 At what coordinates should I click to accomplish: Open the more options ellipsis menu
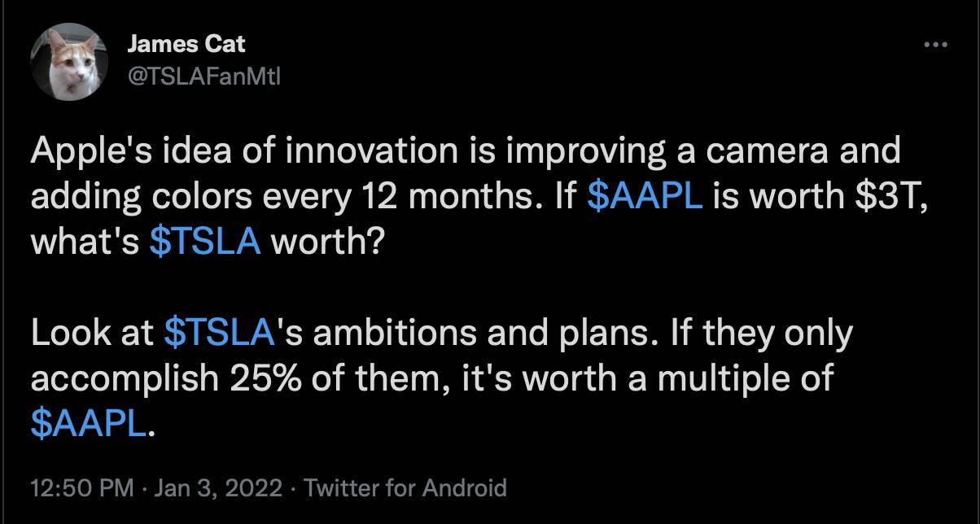pyautogui.click(x=937, y=46)
